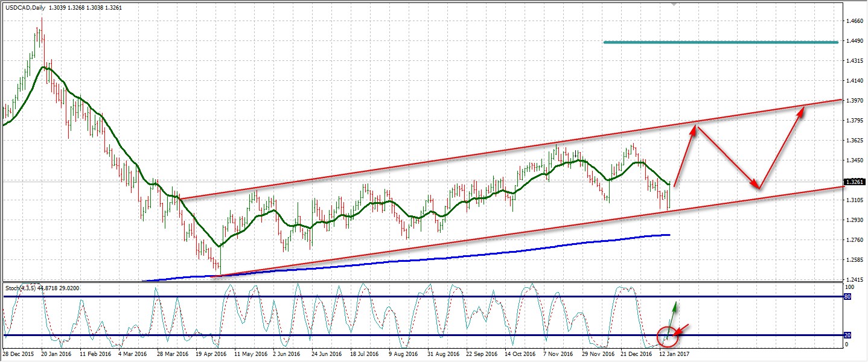Click the 1.4660 price axis label
868x362 pixels.
pyautogui.click(x=855, y=21)
